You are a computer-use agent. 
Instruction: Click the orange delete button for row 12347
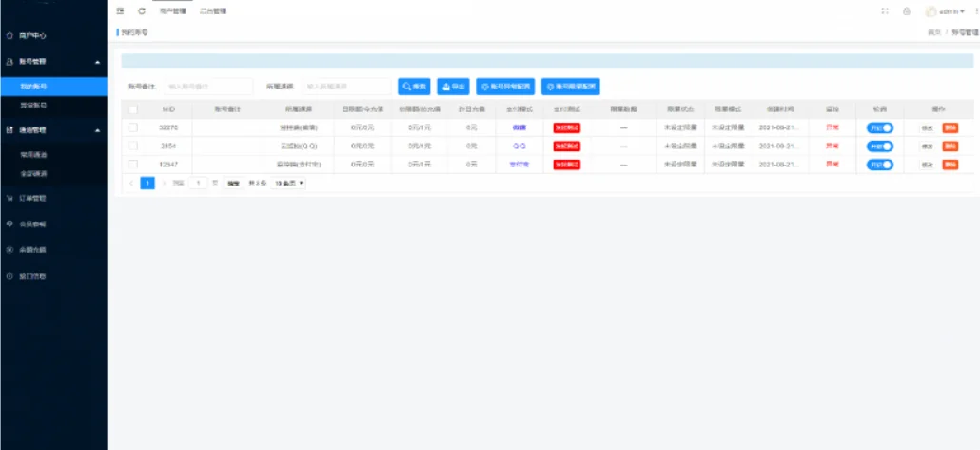pos(950,165)
